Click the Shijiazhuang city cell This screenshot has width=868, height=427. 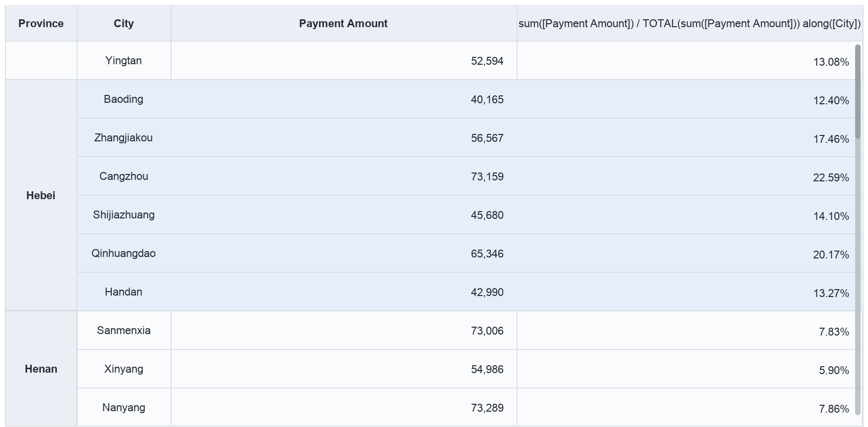tap(124, 214)
